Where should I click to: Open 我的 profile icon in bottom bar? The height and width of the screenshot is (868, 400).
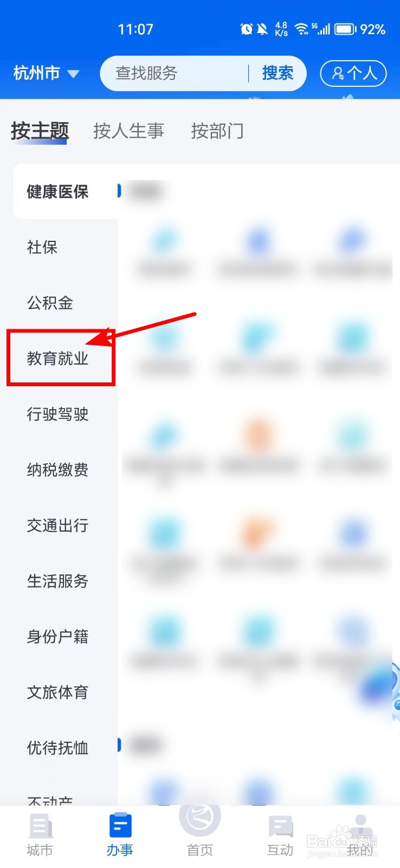360,827
